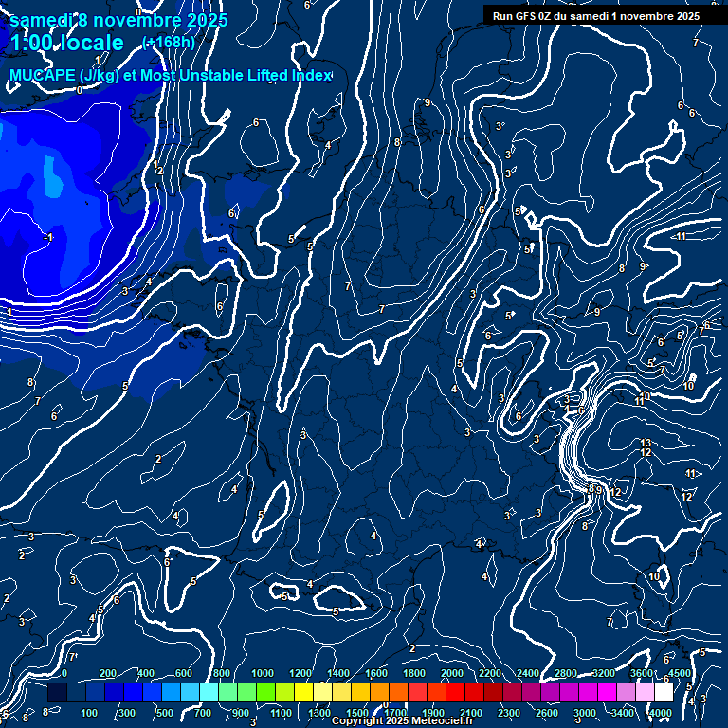Click the '4500' legend label
Screen dimensions: 728x728
[680, 673]
